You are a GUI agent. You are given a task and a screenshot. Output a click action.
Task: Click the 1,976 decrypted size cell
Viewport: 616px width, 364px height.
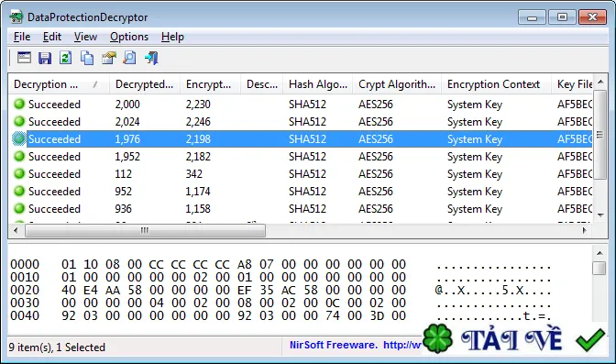coord(127,139)
